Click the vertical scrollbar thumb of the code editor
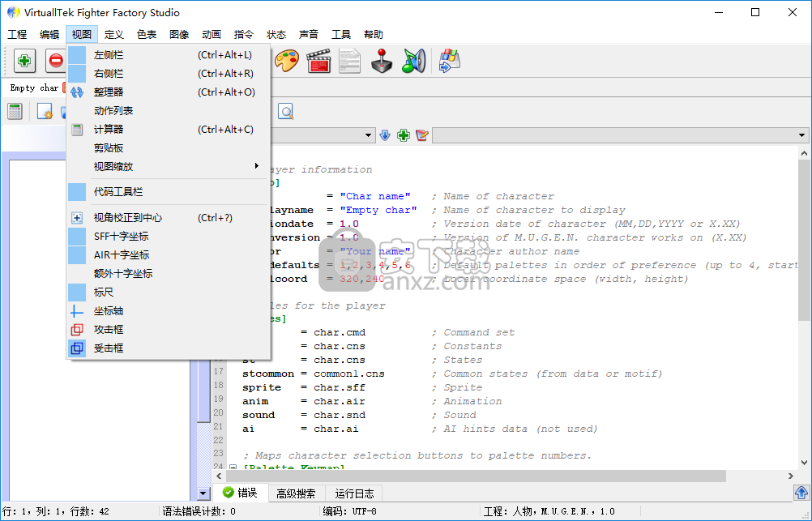The image size is (812, 521). pyautogui.click(x=804, y=239)
